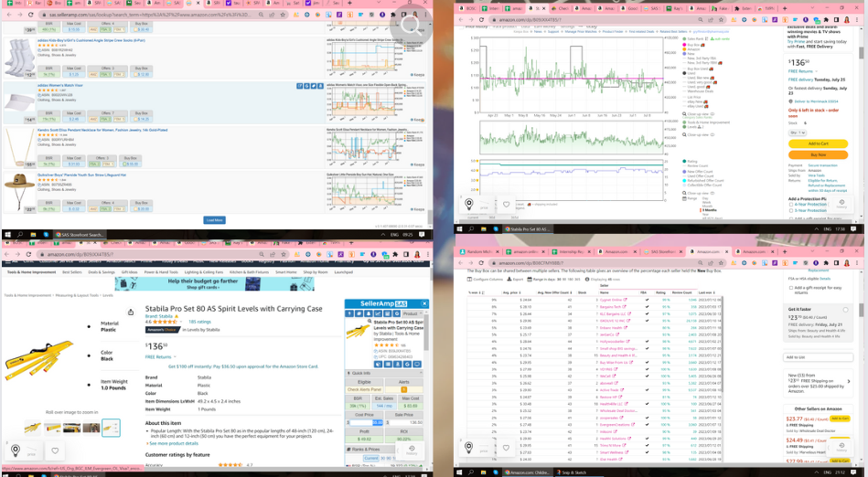Open File Explorer on Keepa window taskbar
The height and width of the screenshot is (477, 868).
pos(483,228)
